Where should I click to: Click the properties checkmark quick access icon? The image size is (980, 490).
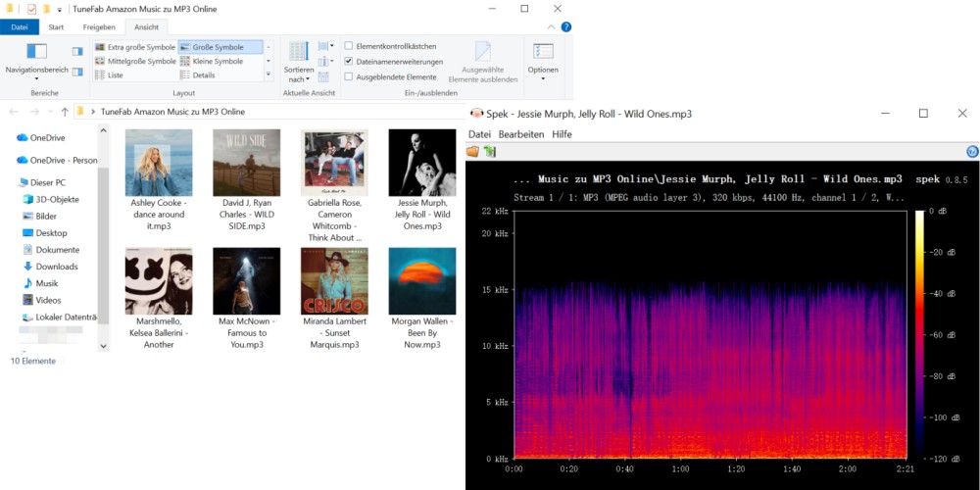click(x=32, y=10)
